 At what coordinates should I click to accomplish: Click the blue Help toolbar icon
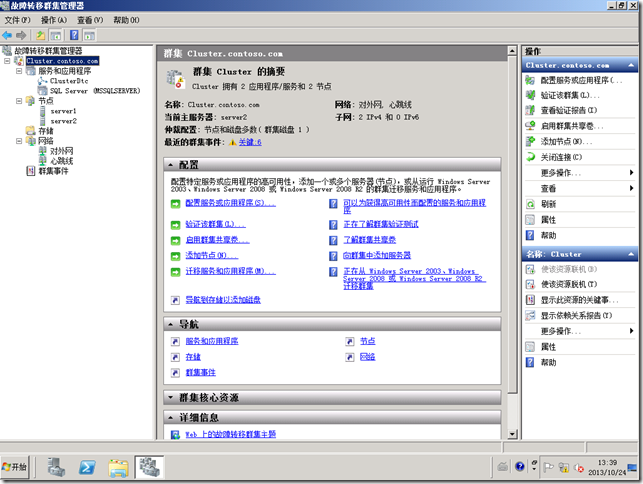point(74,35)
